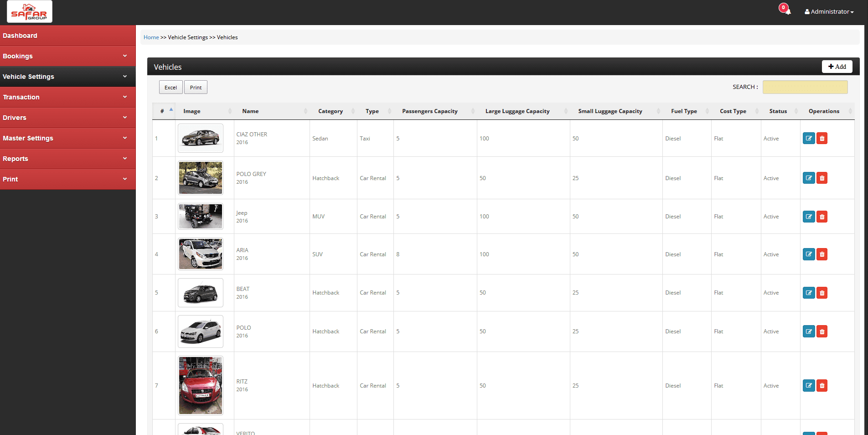
Task: Focus the Search input field
Action: point(805,87)
